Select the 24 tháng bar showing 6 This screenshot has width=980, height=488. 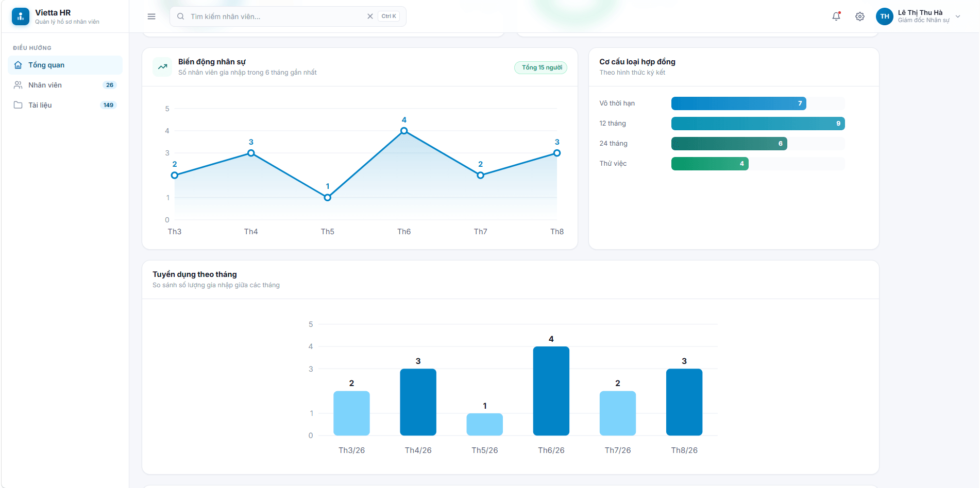click(729, 144)
